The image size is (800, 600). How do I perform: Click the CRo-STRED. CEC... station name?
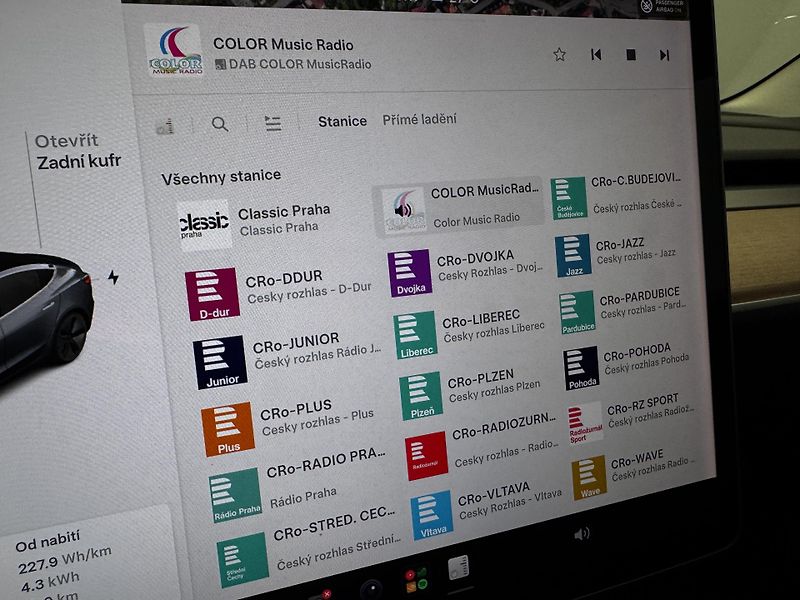coord(335,524)
